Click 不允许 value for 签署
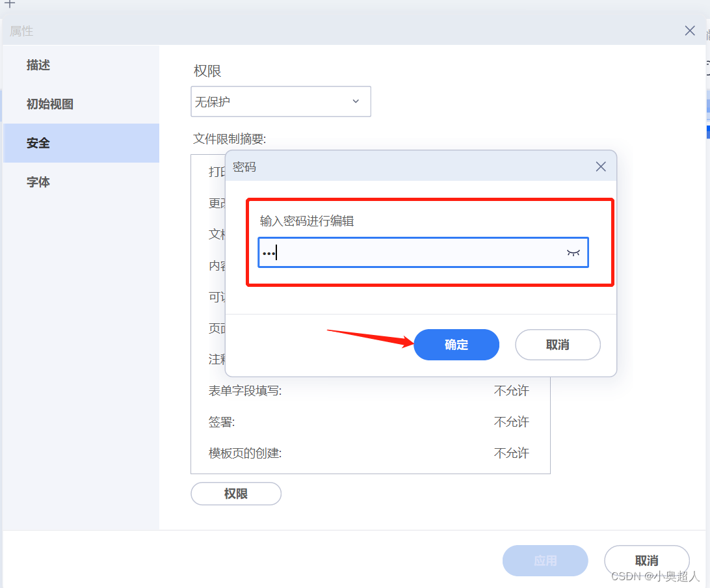Screen dimensions: 710x588 coord(511,421)
